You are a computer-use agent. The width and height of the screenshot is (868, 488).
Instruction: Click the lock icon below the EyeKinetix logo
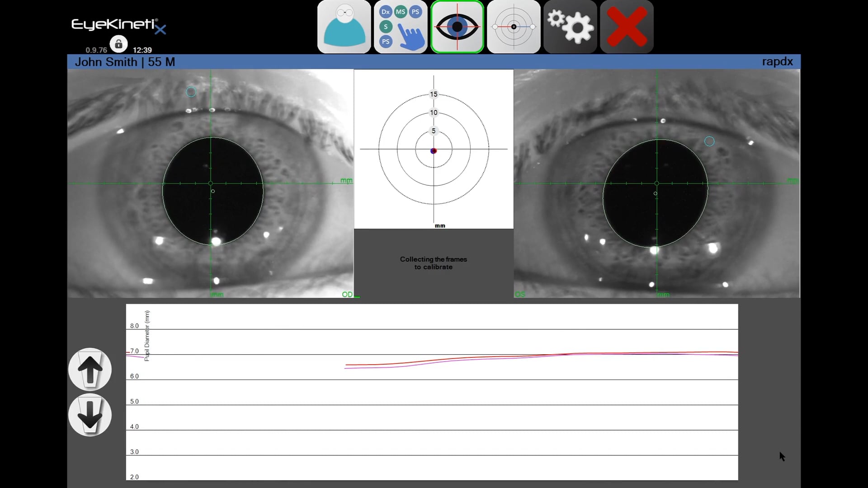tap(118, 44)
